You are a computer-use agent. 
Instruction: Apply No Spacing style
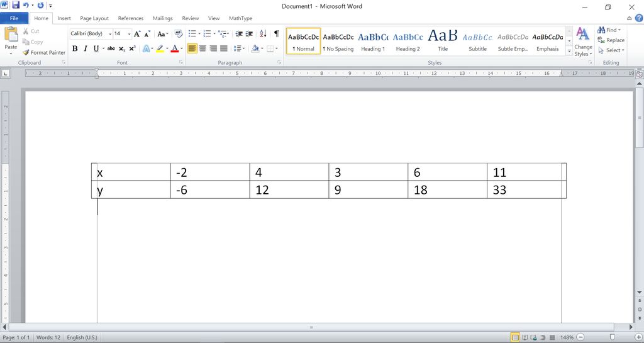point(338,41)
